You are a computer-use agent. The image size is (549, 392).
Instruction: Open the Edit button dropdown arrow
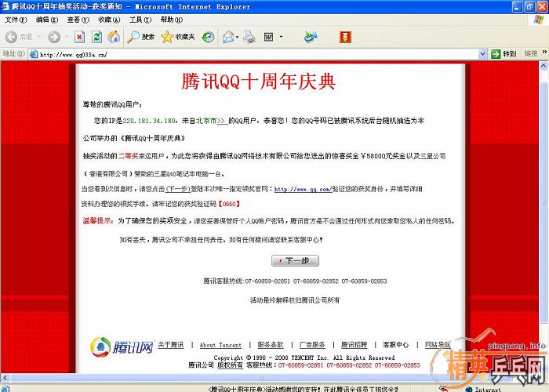(x=281, y=37)
